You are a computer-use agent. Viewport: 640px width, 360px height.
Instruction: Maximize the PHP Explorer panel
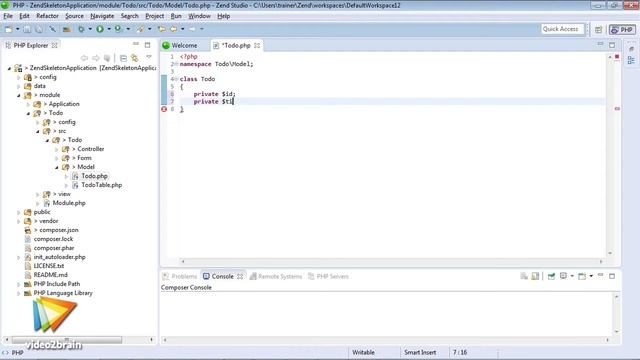point(148,45)
